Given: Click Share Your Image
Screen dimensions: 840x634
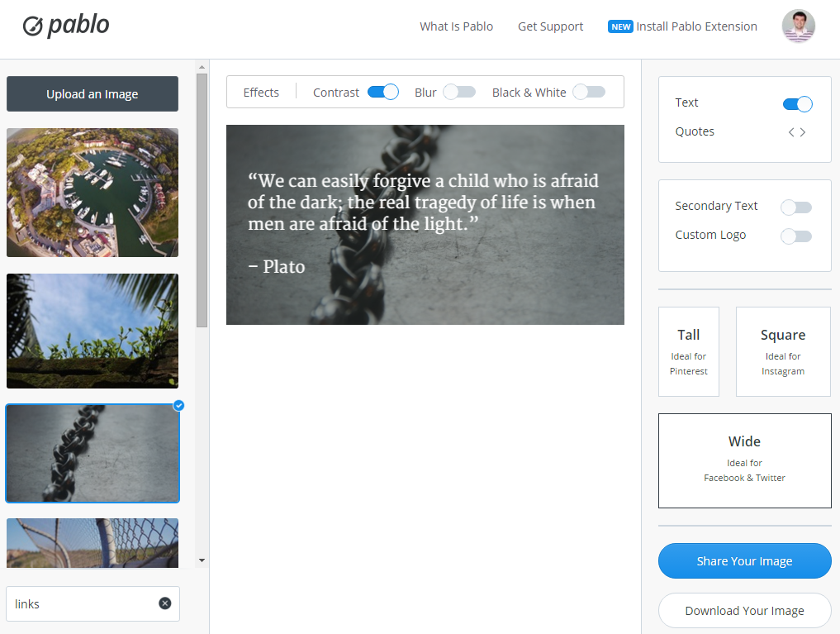Looking at the screenshot, I should [744, 560].
